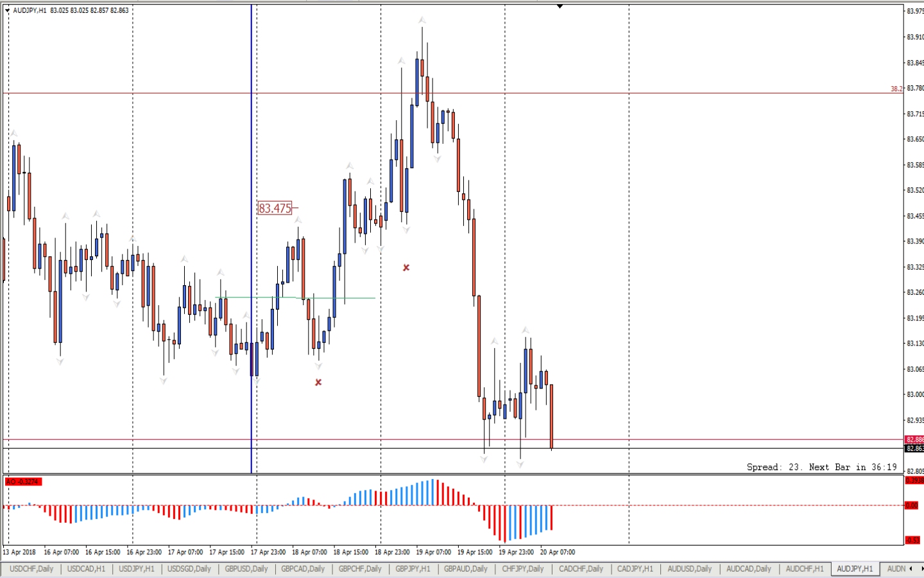Click the red X marker near 18 Apr 07:00

[318, 382]
